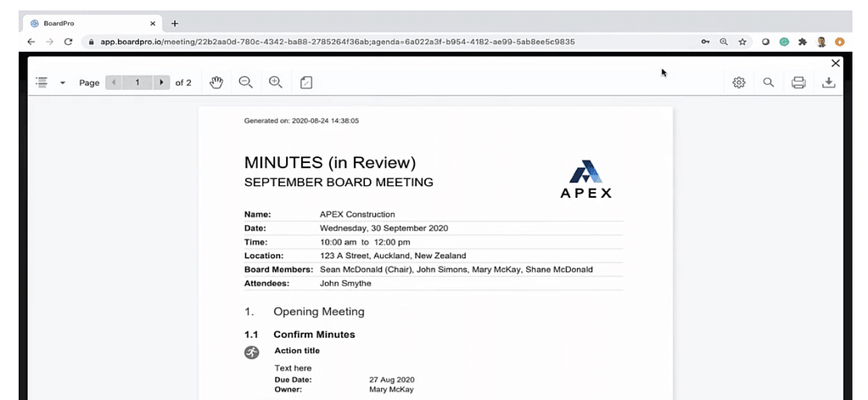Open viewer settings gear
Image resolution: width=868 pixels, height=400 pixels.
tap(739, 82)
